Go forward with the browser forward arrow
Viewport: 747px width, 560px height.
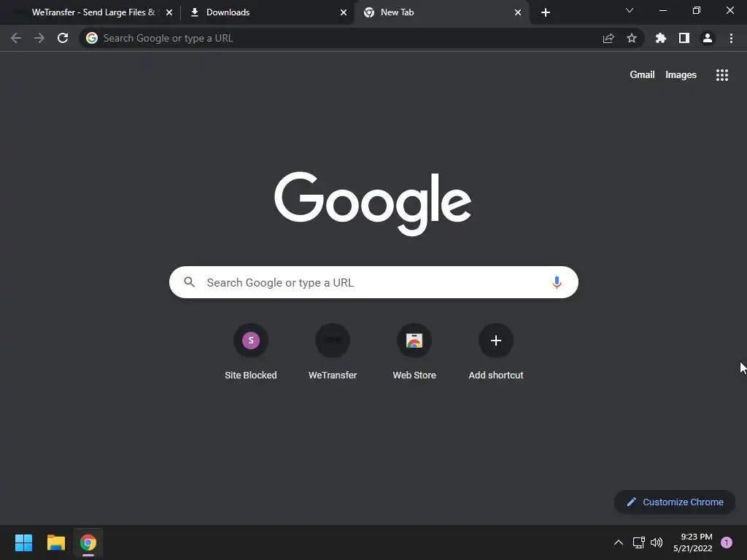pos(39,38)
